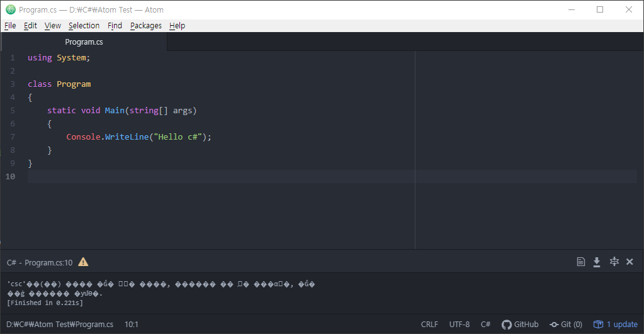The image size is (644, 334).
Task: Click the 'Program' class name on line 3
Action: (x=74, y=84)
